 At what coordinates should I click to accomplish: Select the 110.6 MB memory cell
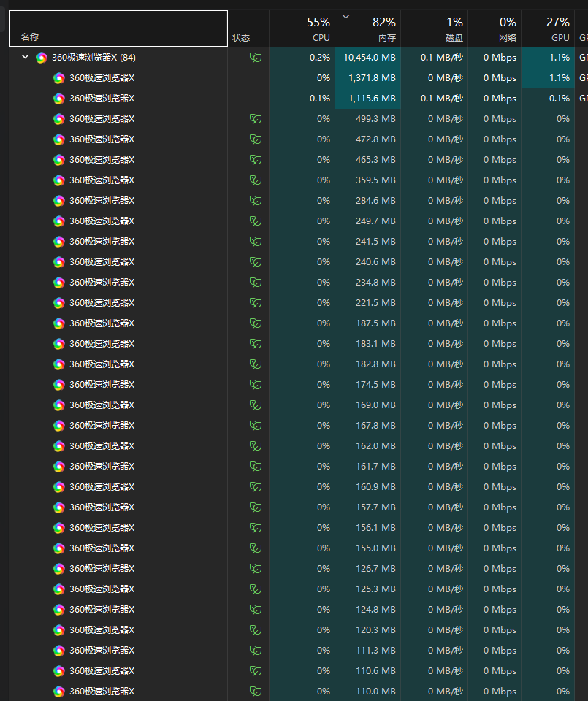coord(367,671)
